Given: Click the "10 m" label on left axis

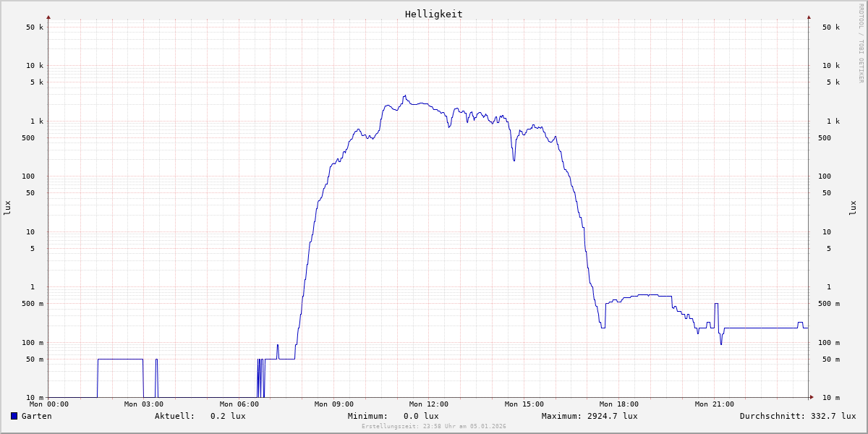Looking at the screenshot, I should click(x=35, y=398).
